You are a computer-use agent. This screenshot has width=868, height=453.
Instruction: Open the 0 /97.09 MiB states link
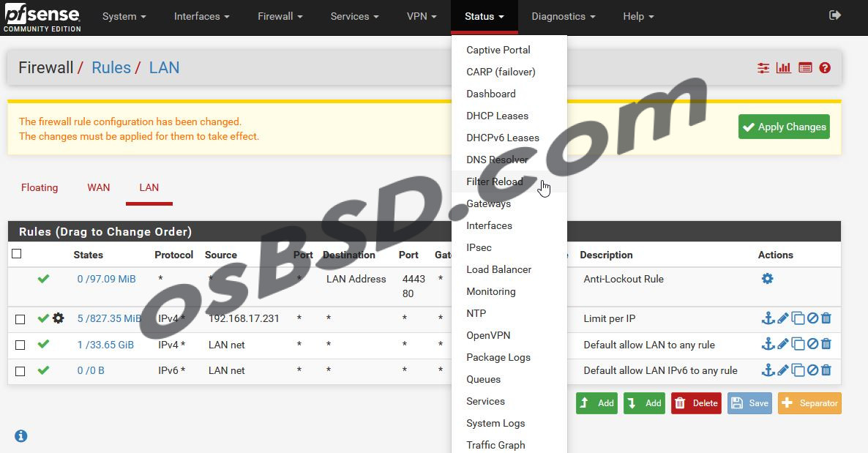point(106,279)
